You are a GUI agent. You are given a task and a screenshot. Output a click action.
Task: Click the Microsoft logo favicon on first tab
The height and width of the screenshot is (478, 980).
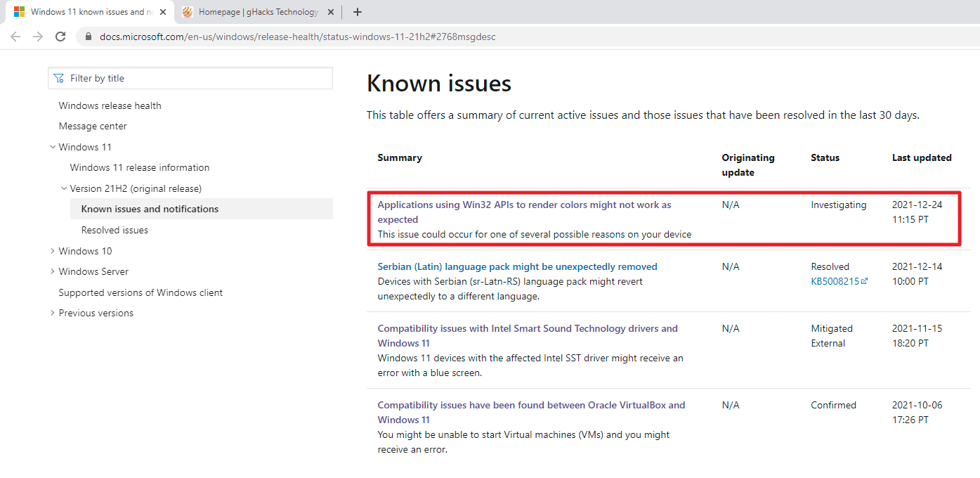[20, 12]
